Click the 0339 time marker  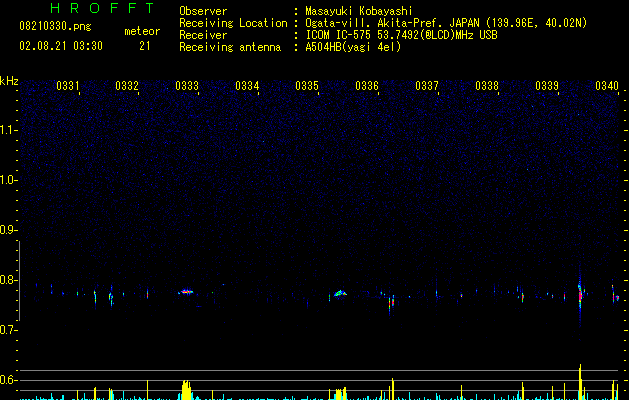click(547, 86)
